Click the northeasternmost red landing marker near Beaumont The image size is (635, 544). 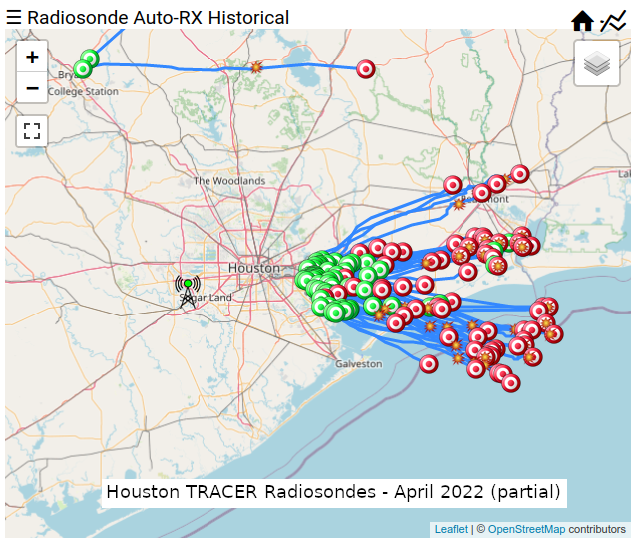tap(520, 174)
